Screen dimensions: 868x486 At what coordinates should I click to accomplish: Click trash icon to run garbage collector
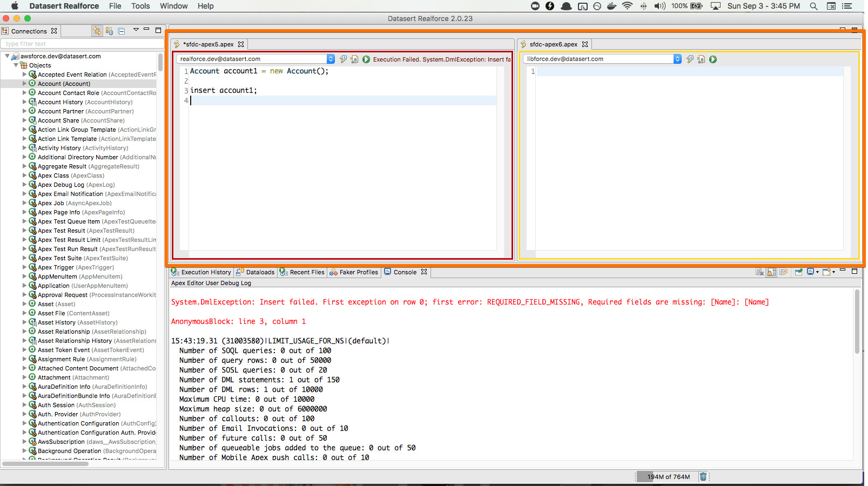703,477
